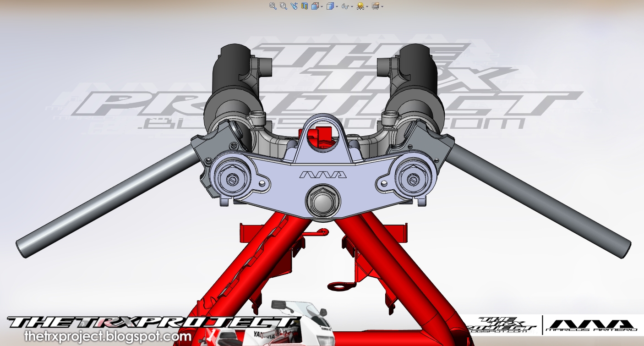
Task: Open the View Settings dropdown arrow
Action: (382, 6)
